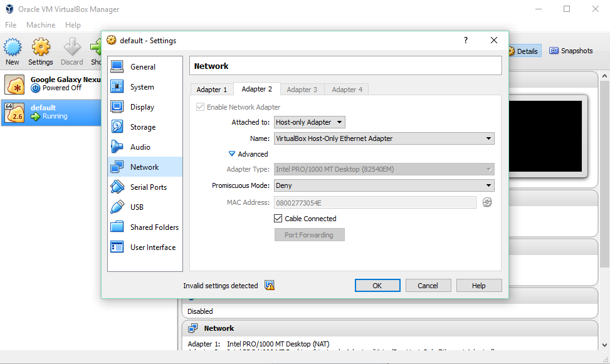The height and width of the screenshot is (364, 610).
Task: Click the New machine toolbar icon
Action: 13,51
